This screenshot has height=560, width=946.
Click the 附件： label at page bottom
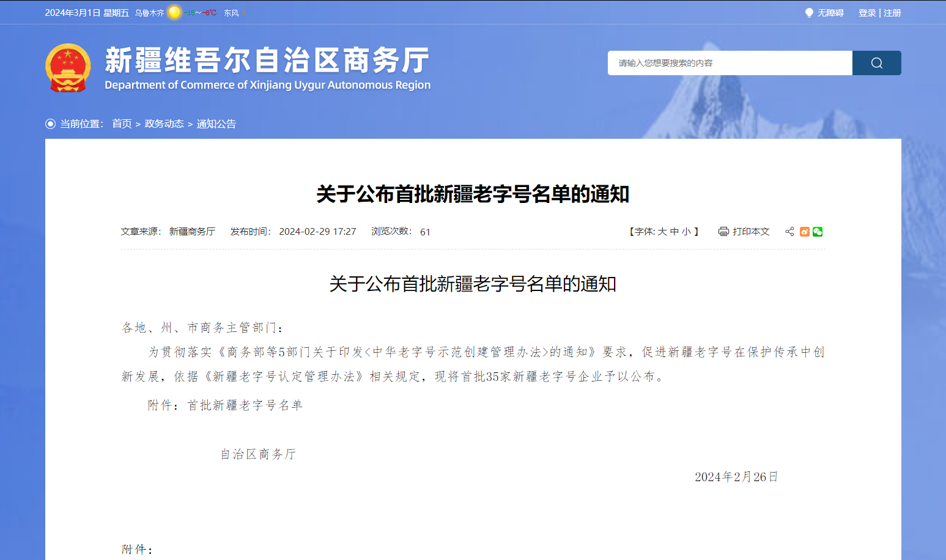click(137, 550)
